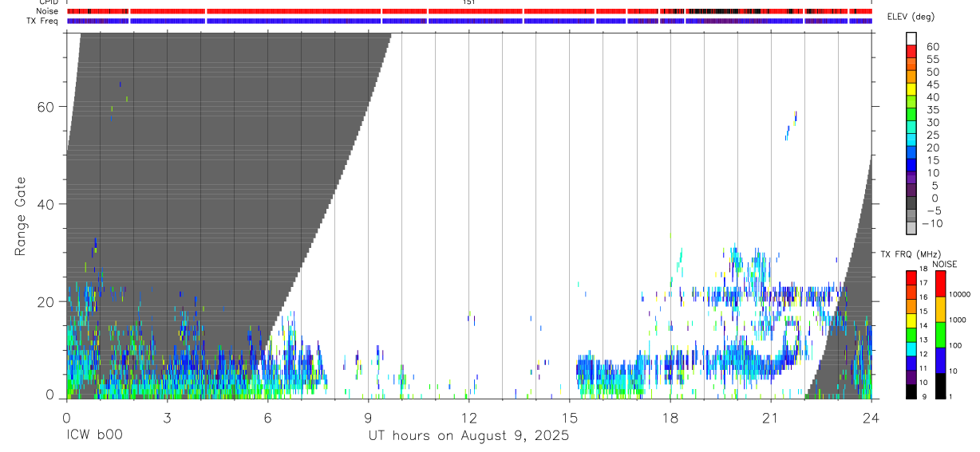Pick the orange NOISE swatch between 1000 and 10000
This screenshot has height=452, width=980.
click(x=941, y=309)
